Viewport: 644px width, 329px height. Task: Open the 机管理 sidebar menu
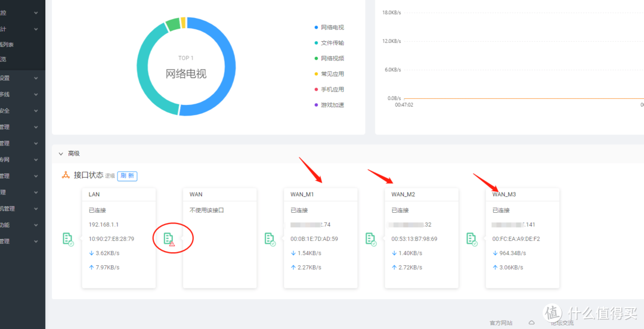click(x=23, y=209)
